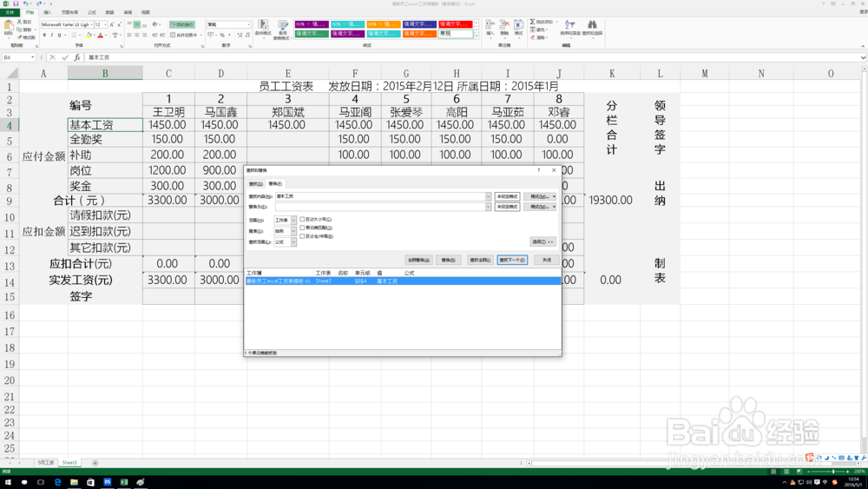
Task: Click the Undo arrow icon
Action: tap(25, 3)
